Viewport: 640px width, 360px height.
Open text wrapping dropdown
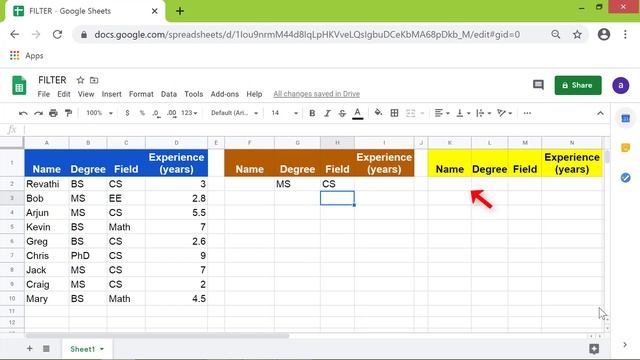[483, 113]
